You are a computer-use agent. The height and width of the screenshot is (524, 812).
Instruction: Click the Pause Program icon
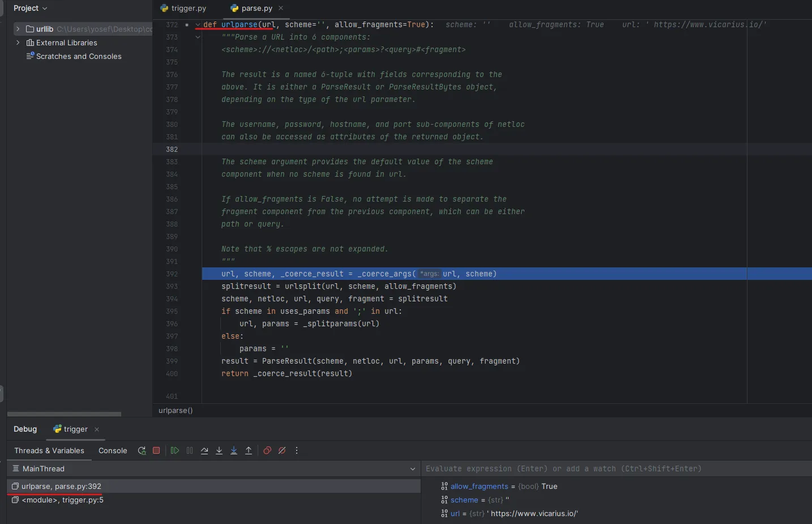190,450
